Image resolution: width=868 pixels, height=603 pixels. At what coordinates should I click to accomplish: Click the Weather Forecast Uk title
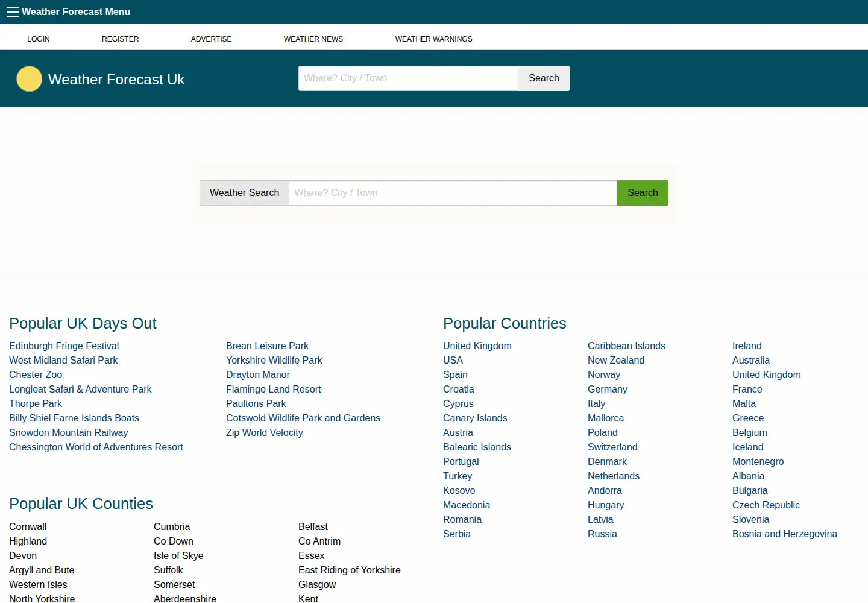[x=116, y=80]
